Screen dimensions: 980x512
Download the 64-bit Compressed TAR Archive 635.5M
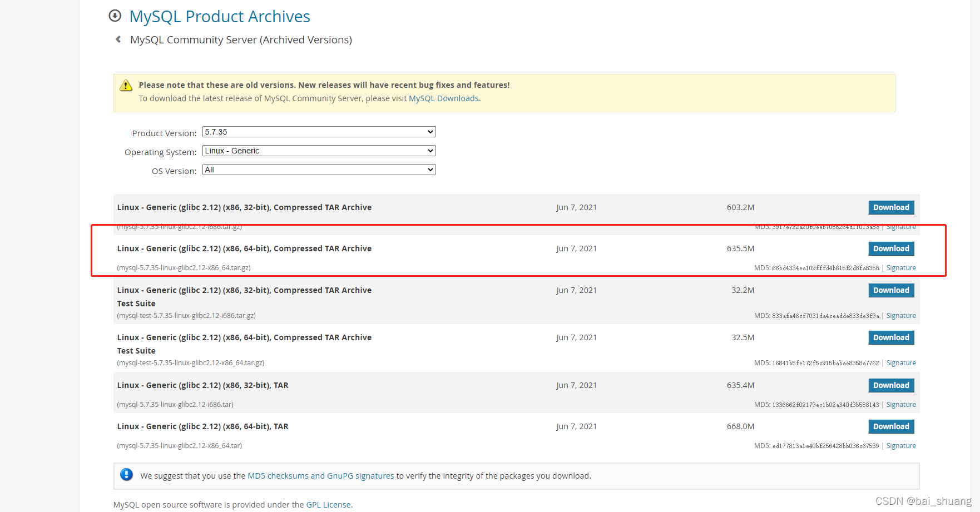coord(890,249)
